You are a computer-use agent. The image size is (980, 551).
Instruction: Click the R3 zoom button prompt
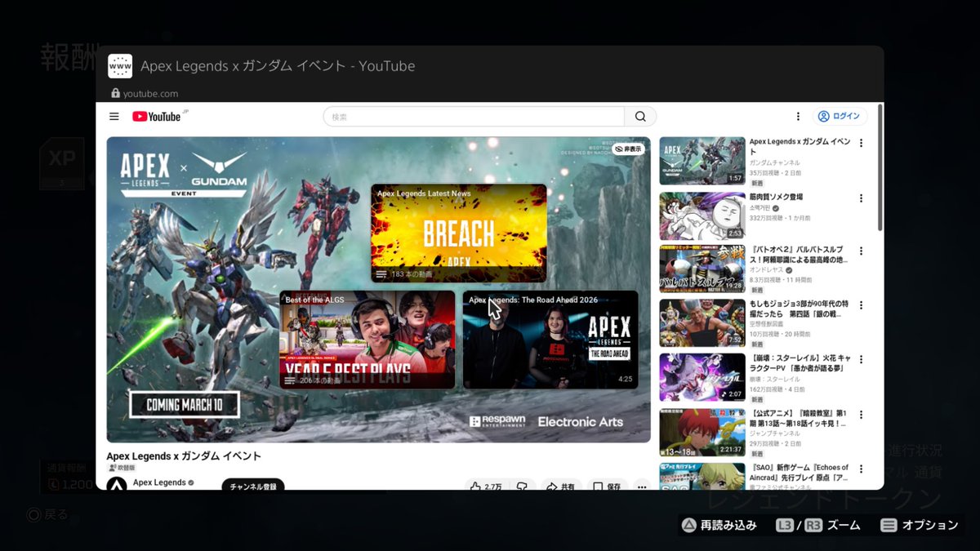pos(813,525)
